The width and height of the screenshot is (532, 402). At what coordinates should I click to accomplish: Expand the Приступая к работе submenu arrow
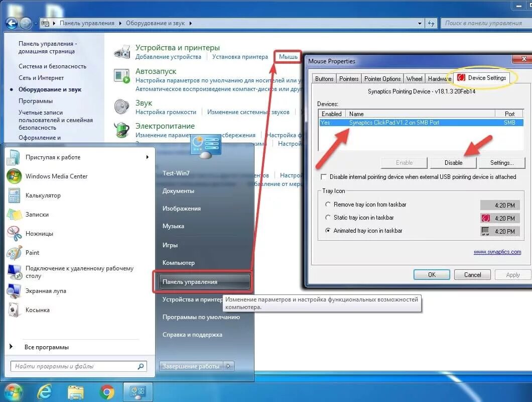click(x=147, y=157)
